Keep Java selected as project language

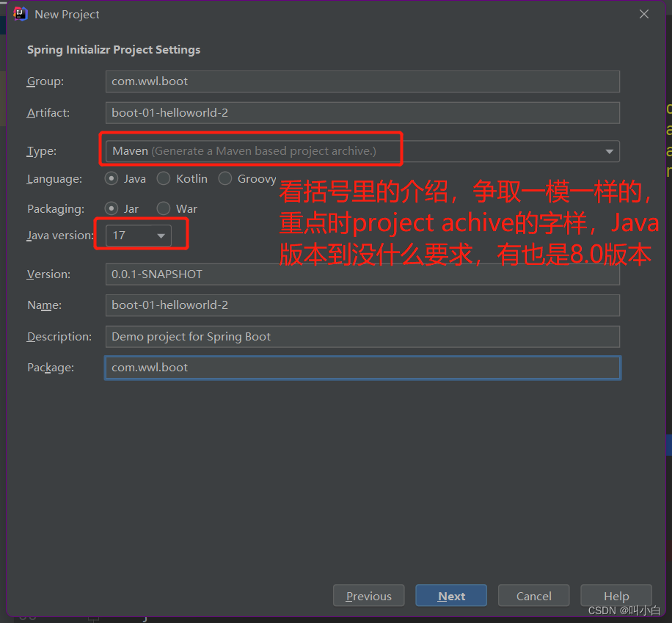111,178
